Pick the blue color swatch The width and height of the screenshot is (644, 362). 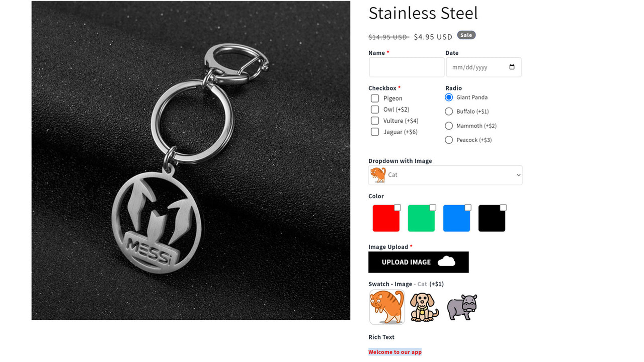[x=456, y=218]
